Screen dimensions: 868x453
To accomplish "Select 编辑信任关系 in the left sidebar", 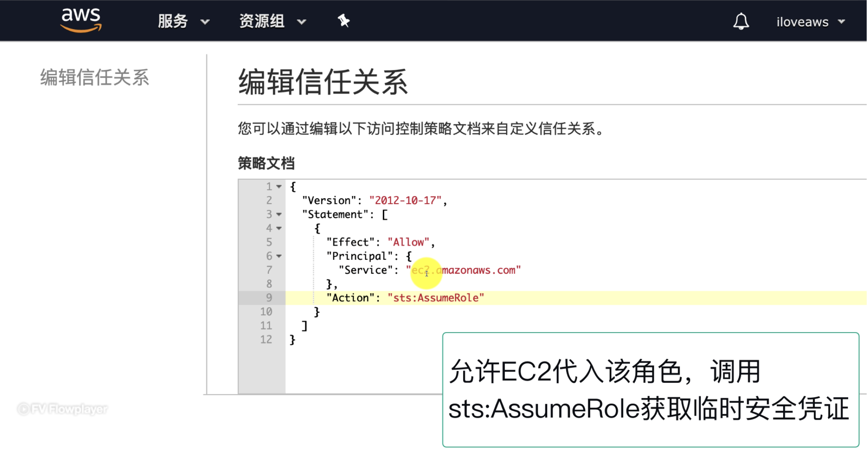I will (x=95, y=78).
